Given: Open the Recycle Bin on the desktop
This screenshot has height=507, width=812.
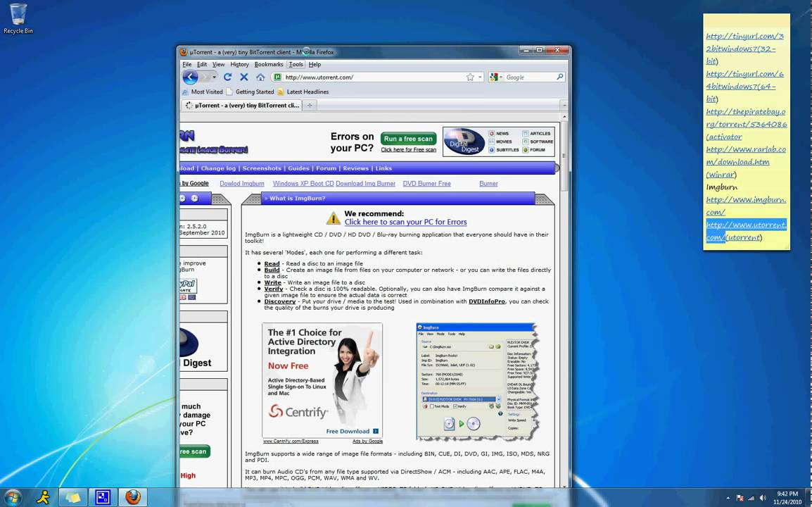Looking at the screenshot, I should 18,19.
